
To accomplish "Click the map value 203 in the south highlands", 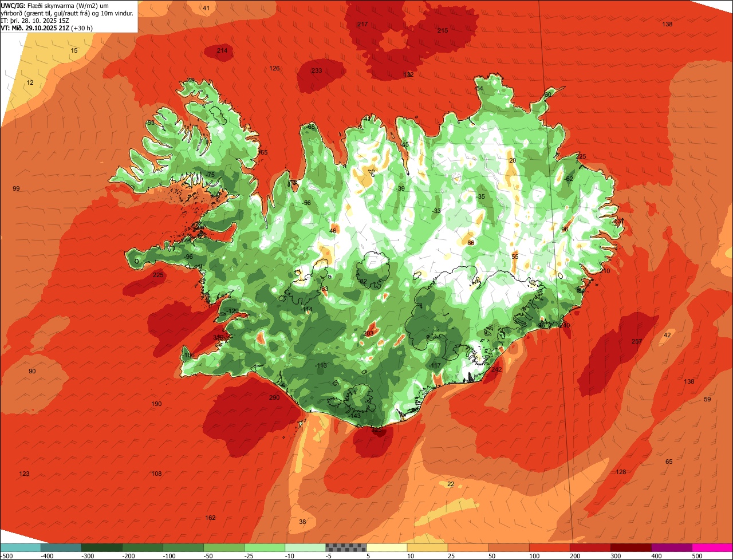I will (369, 333).
